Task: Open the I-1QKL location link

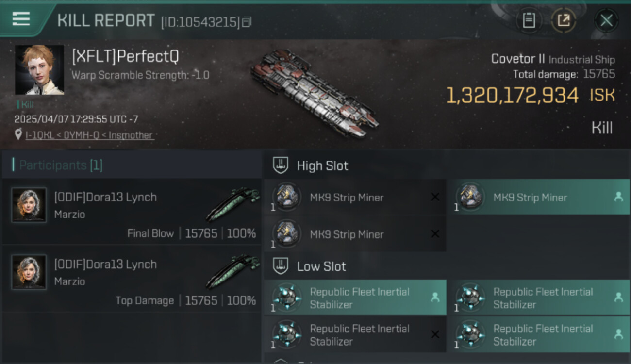Action: 90,135
